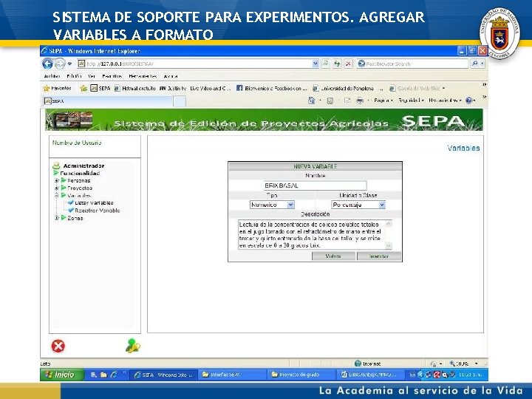The height and width of the screenshot is (399, 532).
Task: Collapse the Variables tree node
Action: click(57, 195)
